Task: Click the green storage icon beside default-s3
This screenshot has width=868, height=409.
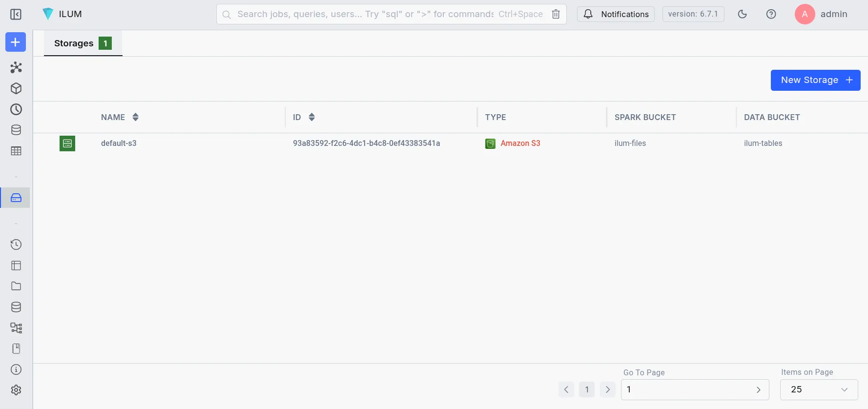Action: coord(67,143)
